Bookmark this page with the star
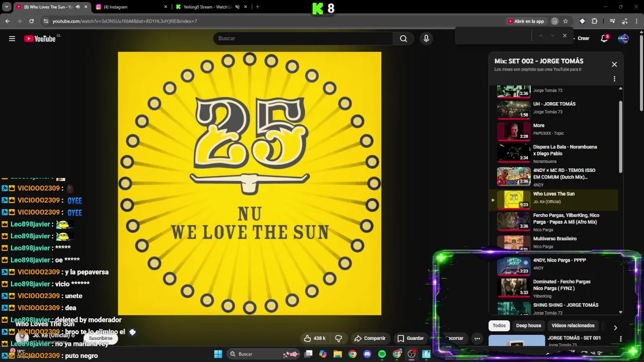The height and width of the screenshot is (362, 644). coord(566,21)
